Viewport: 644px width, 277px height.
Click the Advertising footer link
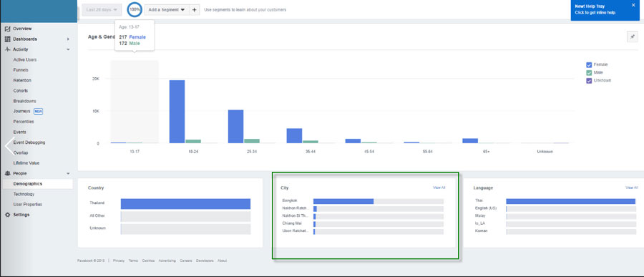click(167, 261)
